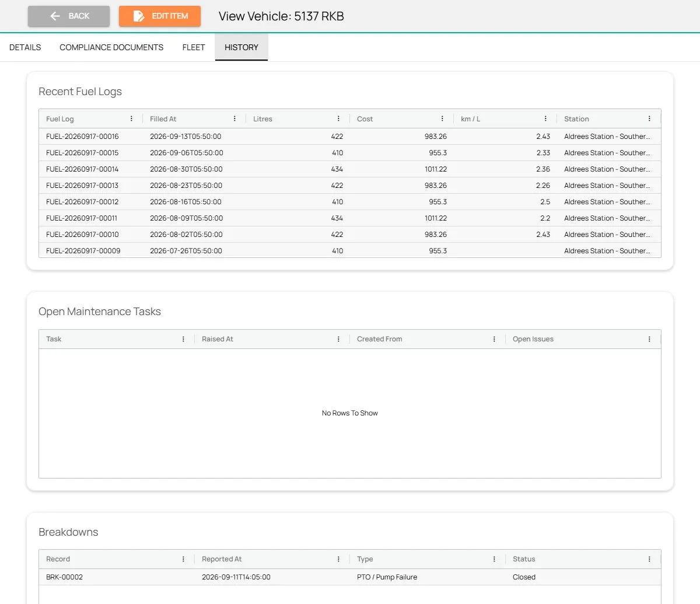Open Record column menu icon
The width and height of the screenshot is (700, 604).
tap(183, 559)
